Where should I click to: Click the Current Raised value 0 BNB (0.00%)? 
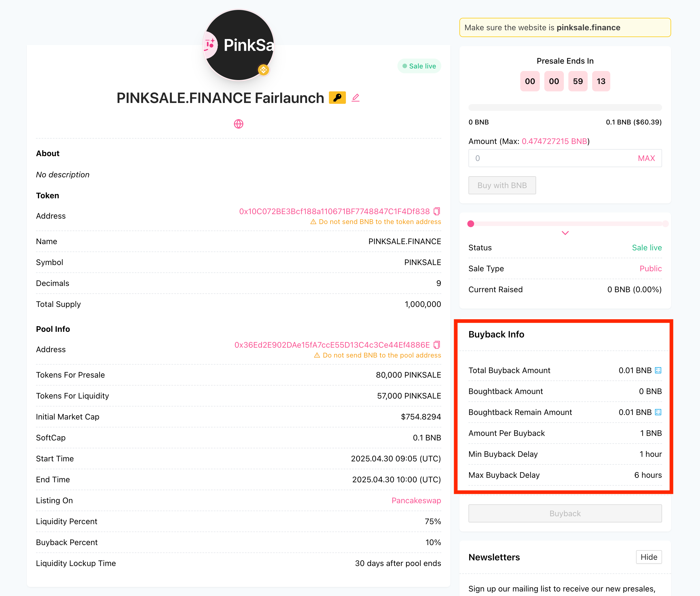(634, 289)
